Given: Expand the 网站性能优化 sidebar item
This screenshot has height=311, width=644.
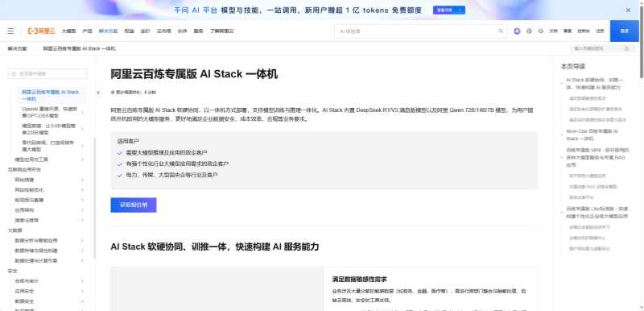Looking at the screenshot, I should (x=83, y=190).
